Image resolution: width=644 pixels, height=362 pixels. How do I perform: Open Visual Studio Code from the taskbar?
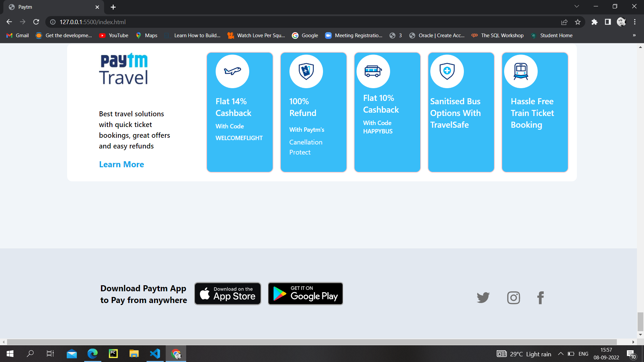pos(155,354)
